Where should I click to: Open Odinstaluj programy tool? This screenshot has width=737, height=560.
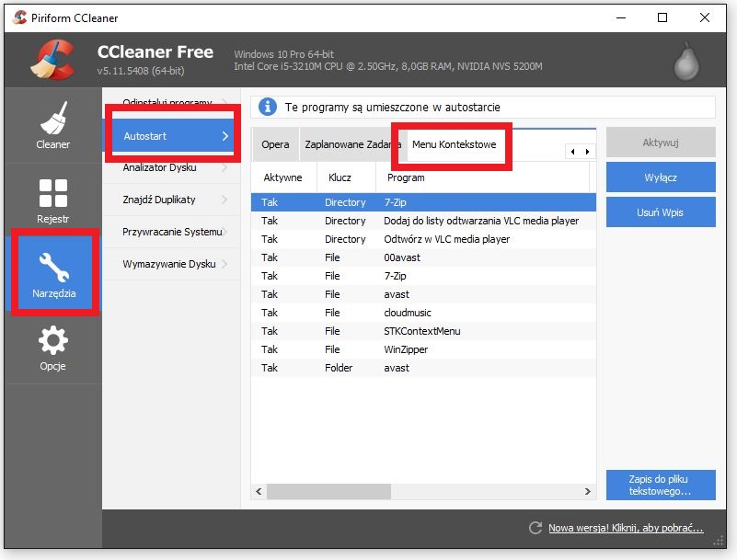point(171,101)
